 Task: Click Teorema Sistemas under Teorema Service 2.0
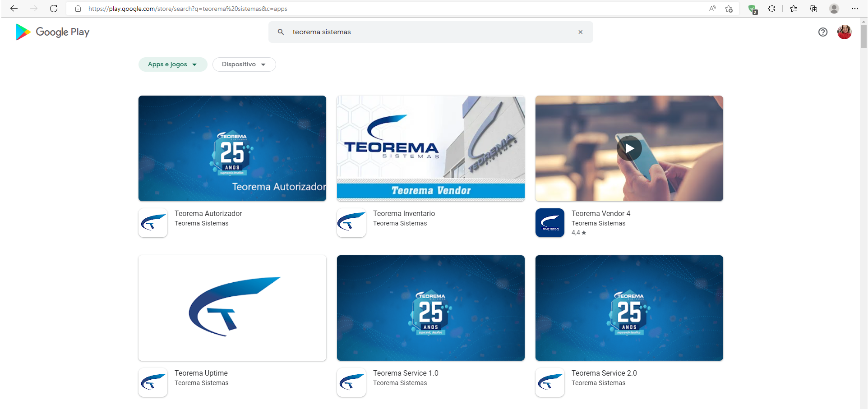click(599, 383)
